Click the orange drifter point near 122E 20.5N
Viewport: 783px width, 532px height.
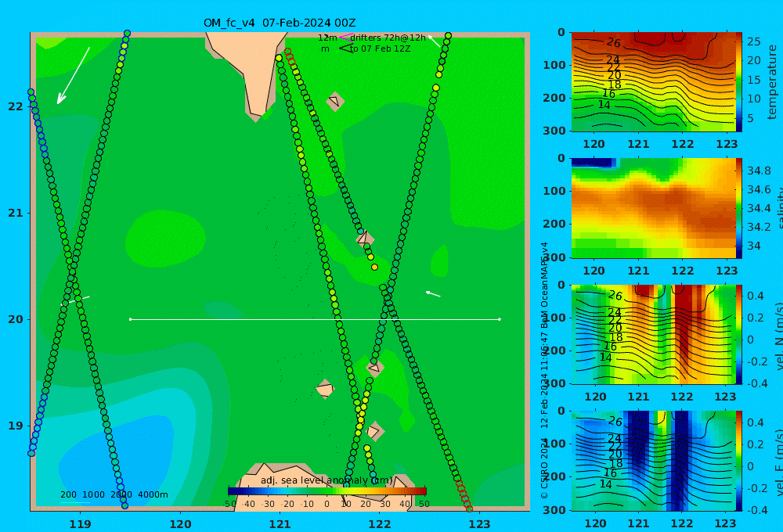pyautogui.click(x=374, y=268)
